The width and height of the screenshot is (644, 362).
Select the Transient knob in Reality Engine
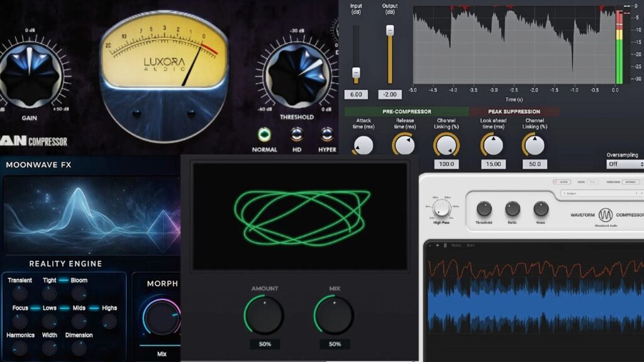[19, 292]
